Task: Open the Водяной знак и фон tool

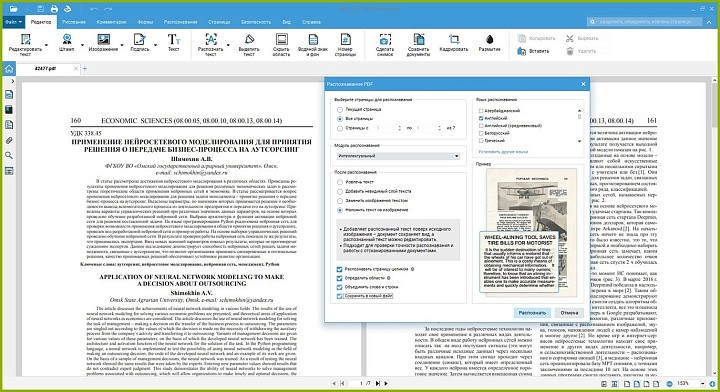Action: [313, 45]
